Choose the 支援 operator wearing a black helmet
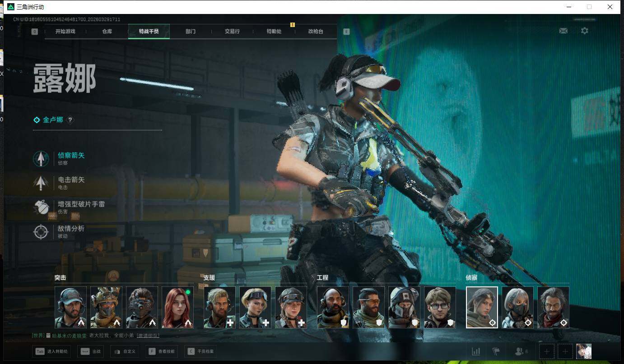Screen dimensions: 624x364 pyautogui.click(x=291, y=307)
